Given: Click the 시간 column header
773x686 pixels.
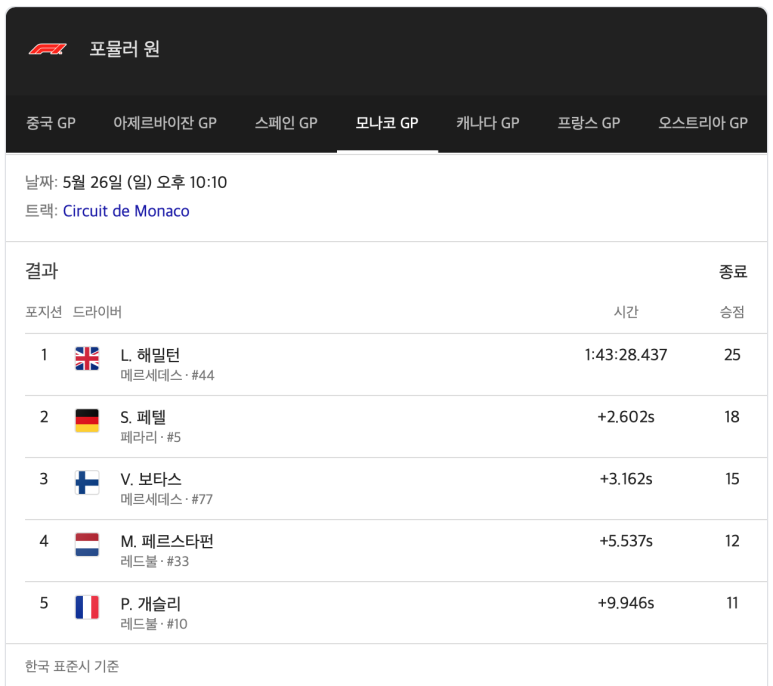Looking at the screenshot, I should [x=626, y=312].
